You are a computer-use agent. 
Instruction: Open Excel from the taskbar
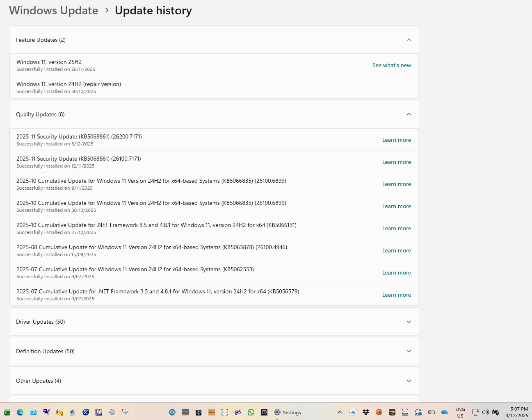pos(7,412)
